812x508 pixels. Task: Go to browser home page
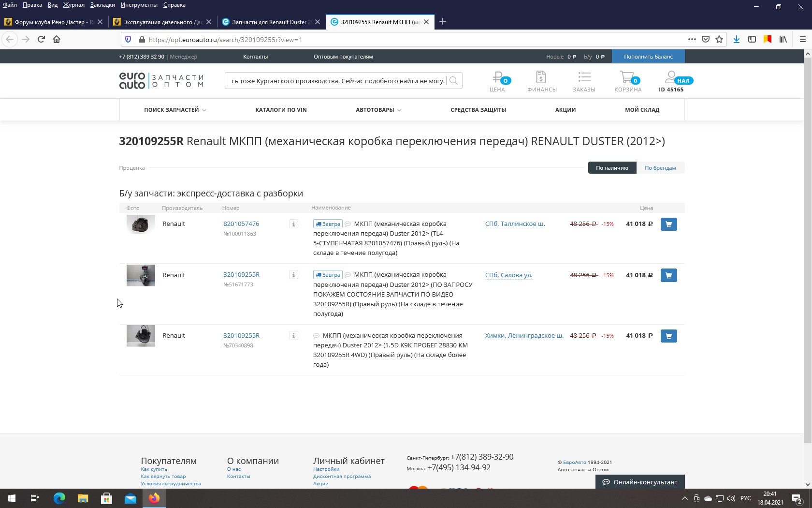coord(57,39)
